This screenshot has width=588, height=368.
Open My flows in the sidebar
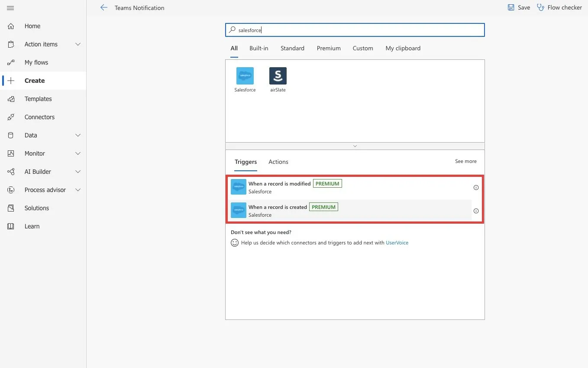click(x=36, y=62)
